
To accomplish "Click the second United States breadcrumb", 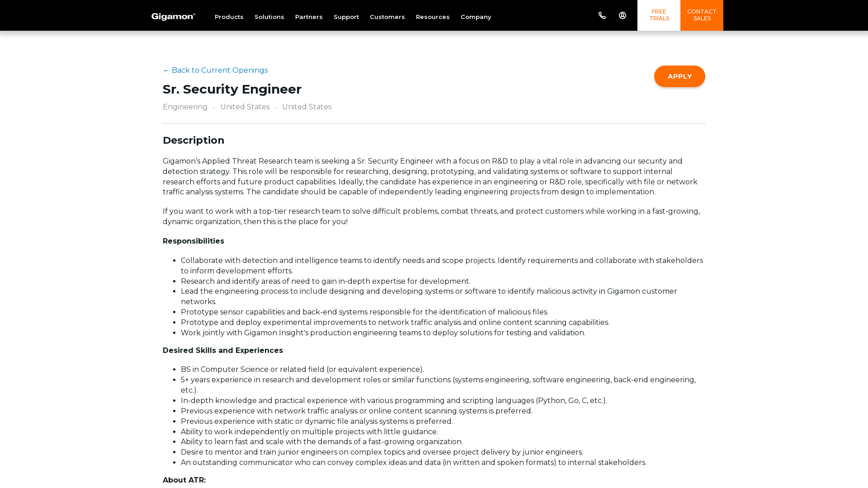I will pyautogui.click(x=307, y=107).
